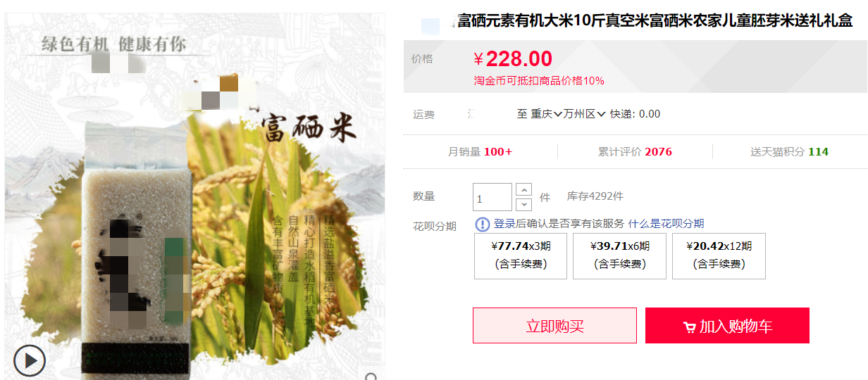Click 月销量 100+ sales count
This screenshot has width=868, height=380.
480,152
